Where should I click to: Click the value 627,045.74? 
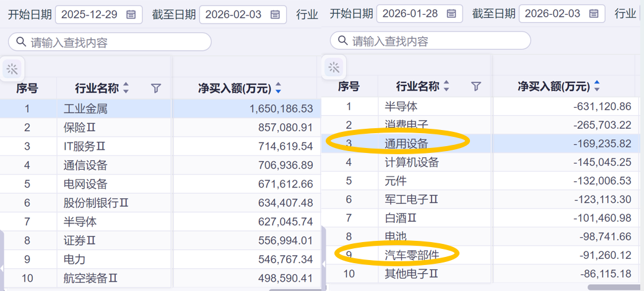(286, 222)
